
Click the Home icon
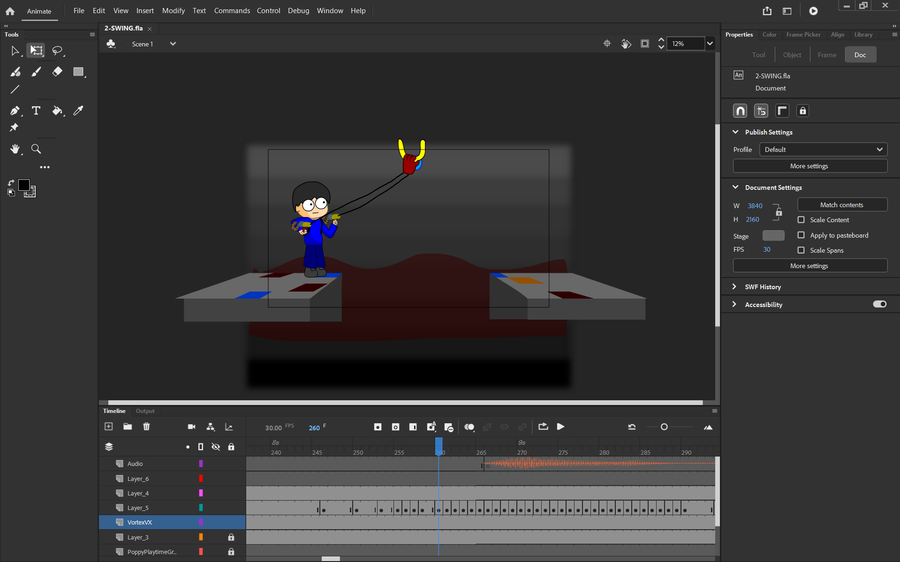click(x=10, y=11)
